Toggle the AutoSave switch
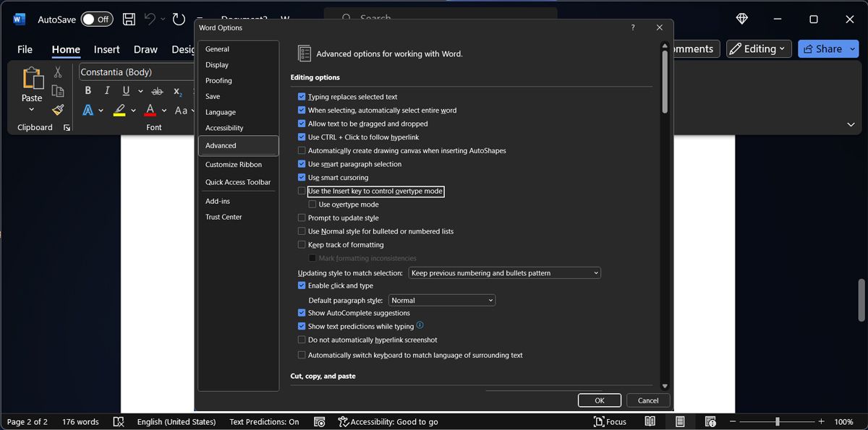 click(x=96, y=20)
